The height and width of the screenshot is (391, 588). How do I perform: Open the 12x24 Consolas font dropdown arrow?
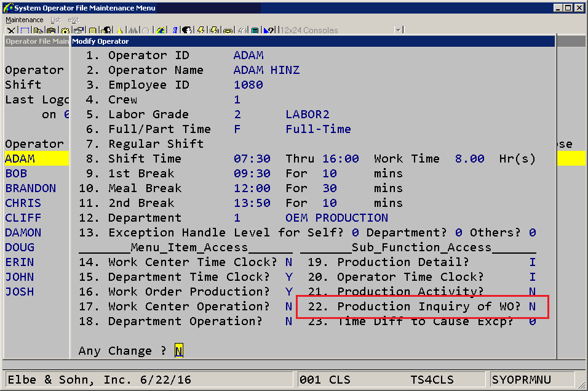point(398,30)
